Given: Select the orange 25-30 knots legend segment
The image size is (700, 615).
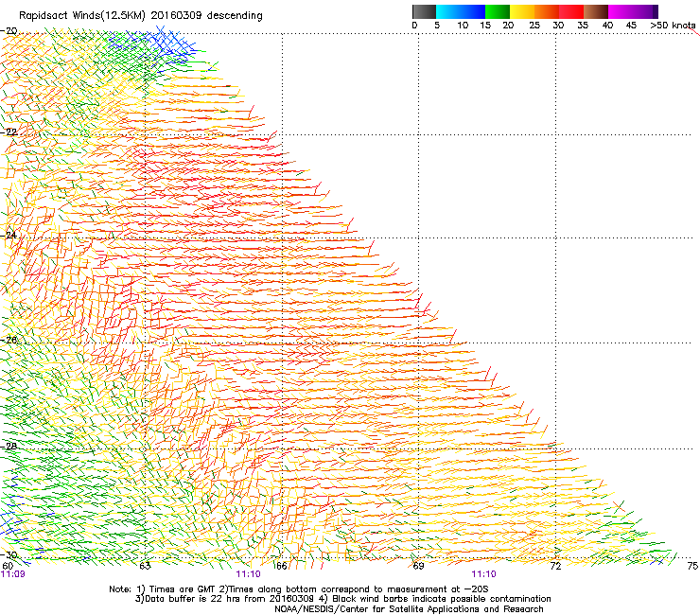Looking at the screenshot, I should [x=547, y=11].
